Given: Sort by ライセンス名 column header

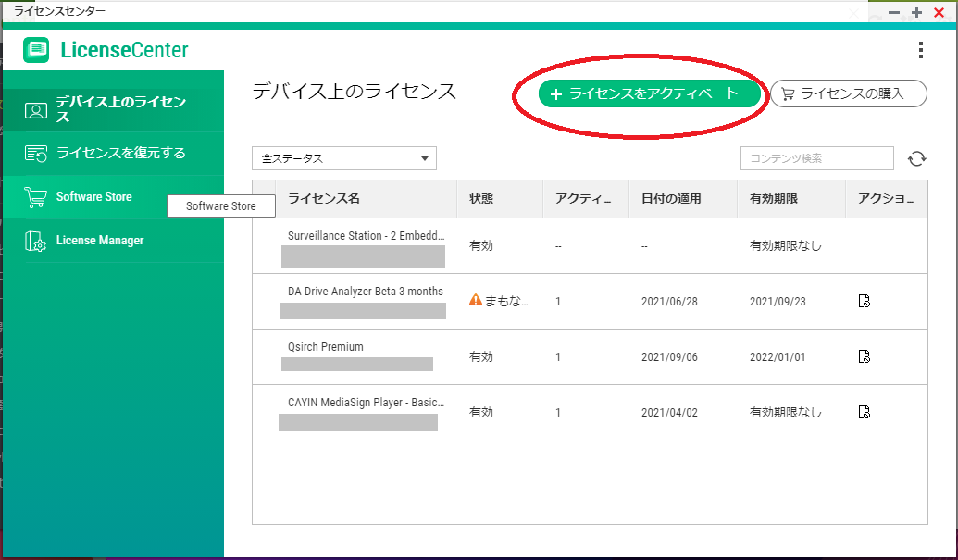Looking at the screenshot, I should [366, 199].
